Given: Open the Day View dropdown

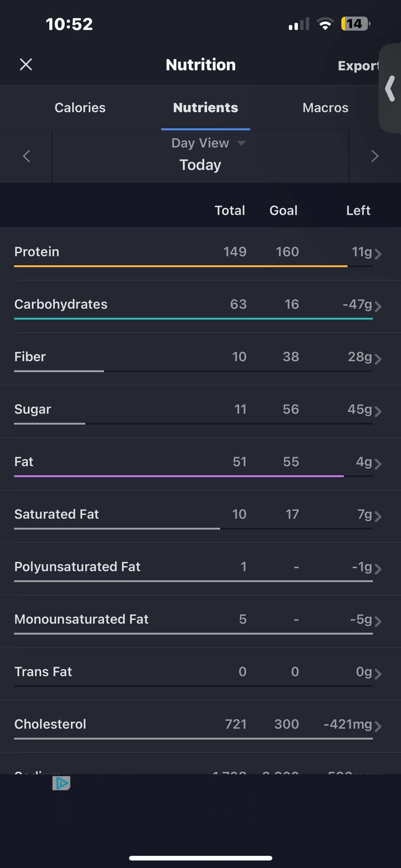Looking at the screenshot, I should tap(208, 143).
